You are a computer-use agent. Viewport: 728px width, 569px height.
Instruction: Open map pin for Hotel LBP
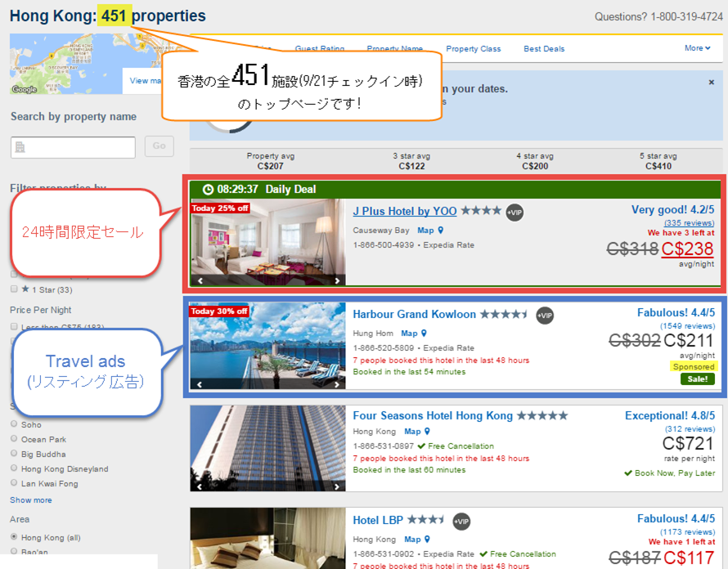tap(427, 539)
